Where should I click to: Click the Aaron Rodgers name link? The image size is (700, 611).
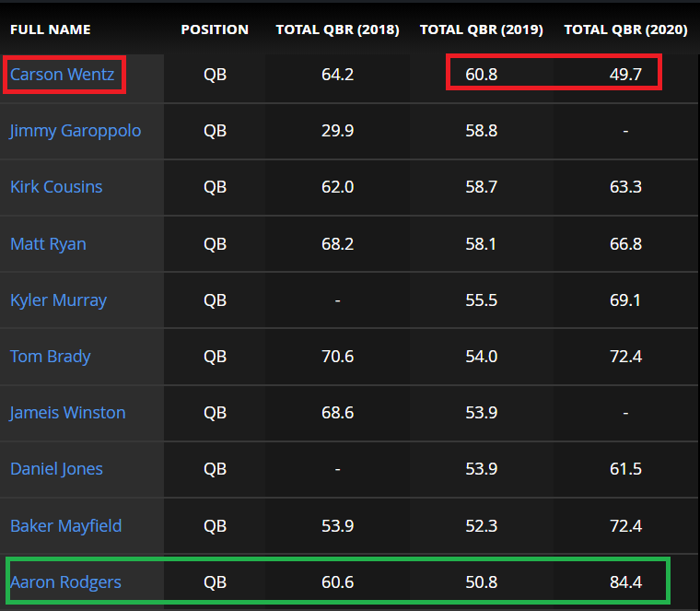click(65, 582)
